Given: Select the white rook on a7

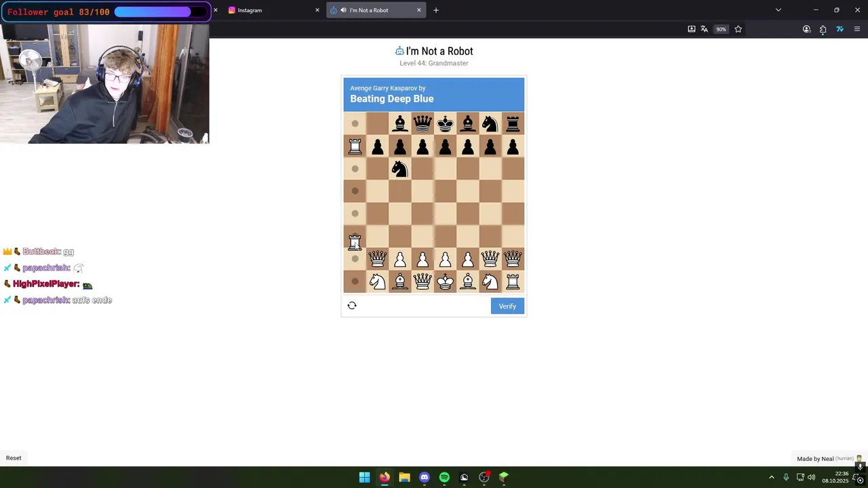Looking at the screenshot, I should click(x=355, y=146).
